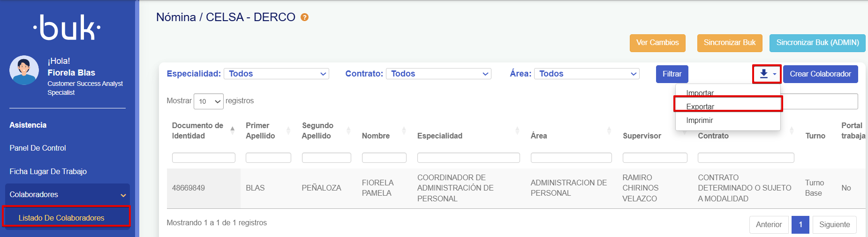Open the Especialidad filter dropdown

[x=276, y=74]
